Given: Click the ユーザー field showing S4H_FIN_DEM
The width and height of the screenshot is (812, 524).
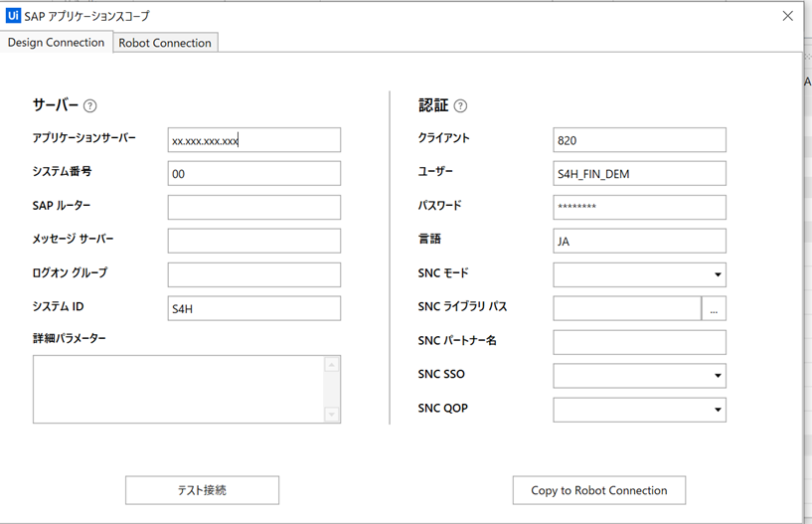Looking at the screenshot, I should (x=639, y=174).
